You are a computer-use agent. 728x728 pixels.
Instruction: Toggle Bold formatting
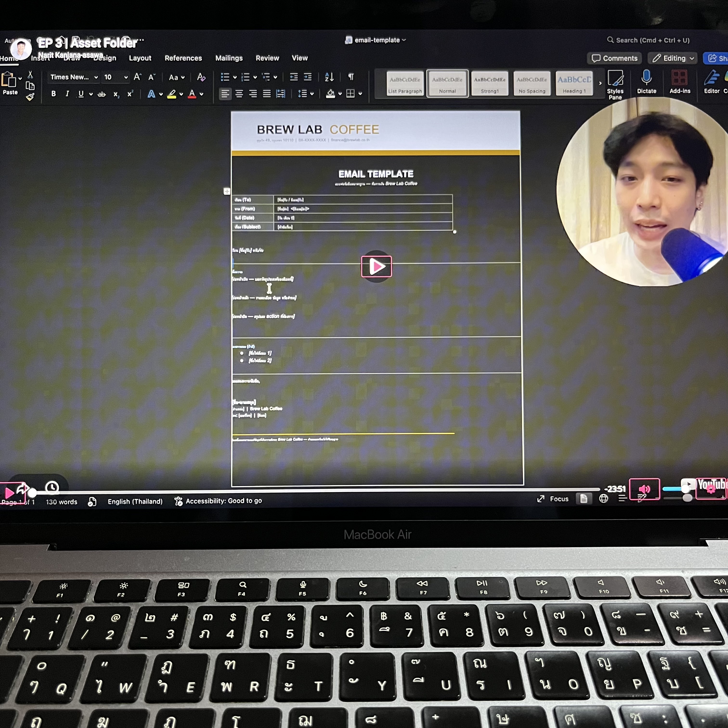click(x=53, y=94)
